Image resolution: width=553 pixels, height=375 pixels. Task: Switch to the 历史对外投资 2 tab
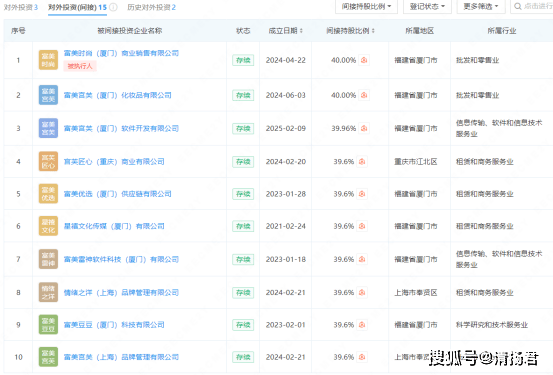151,7
